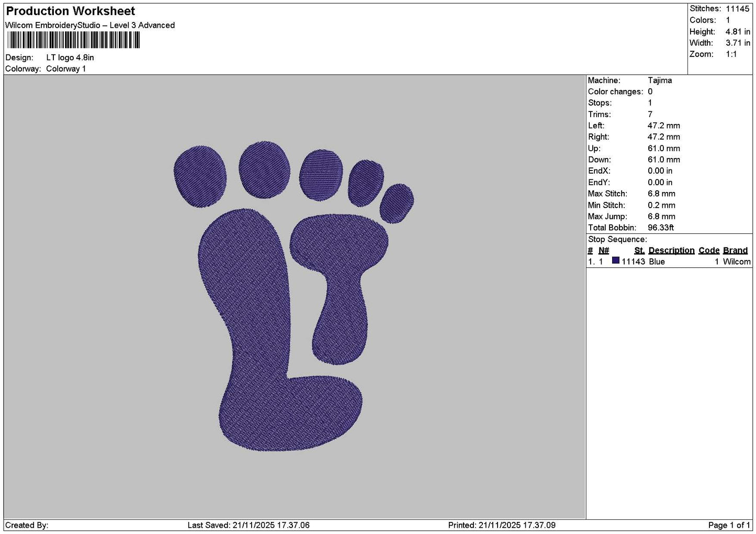
Task: Click the Stops: label
Action: (600, 103)
